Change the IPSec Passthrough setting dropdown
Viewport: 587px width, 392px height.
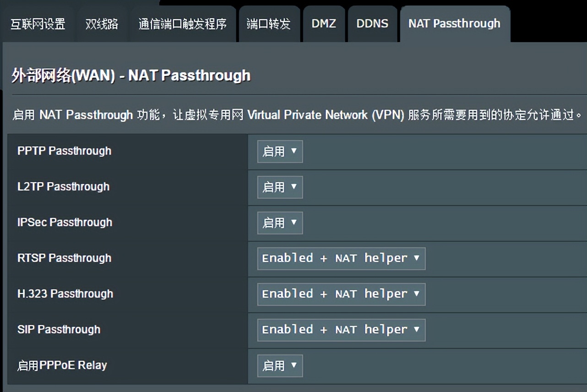pos(280,223)
